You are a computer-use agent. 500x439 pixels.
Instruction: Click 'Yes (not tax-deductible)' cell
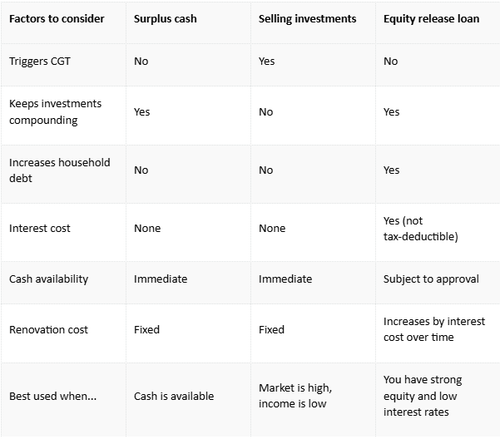(x=421, y=229)
